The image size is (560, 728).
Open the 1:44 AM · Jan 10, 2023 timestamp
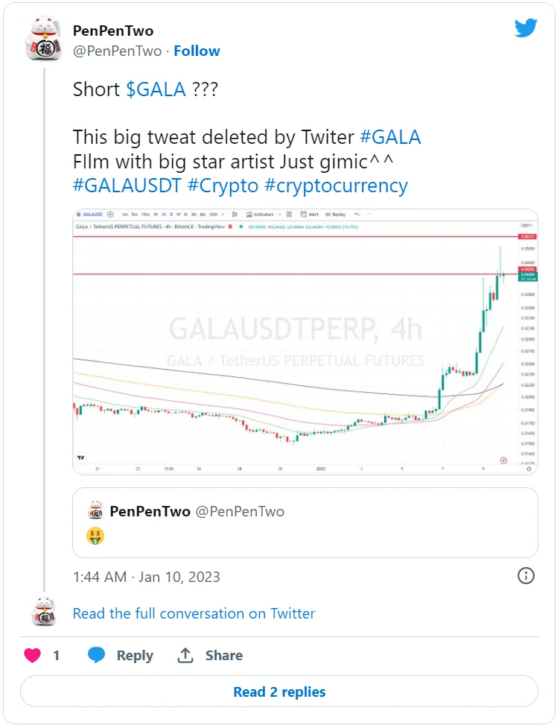[x=146, y=576]
